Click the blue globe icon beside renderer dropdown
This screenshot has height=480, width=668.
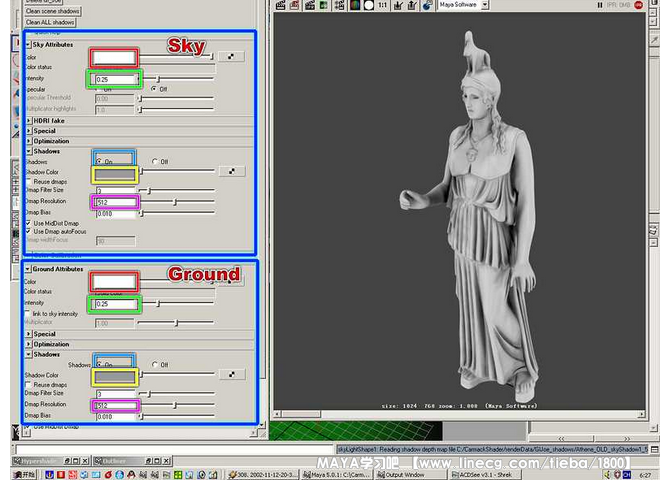[x=427, y=5]
